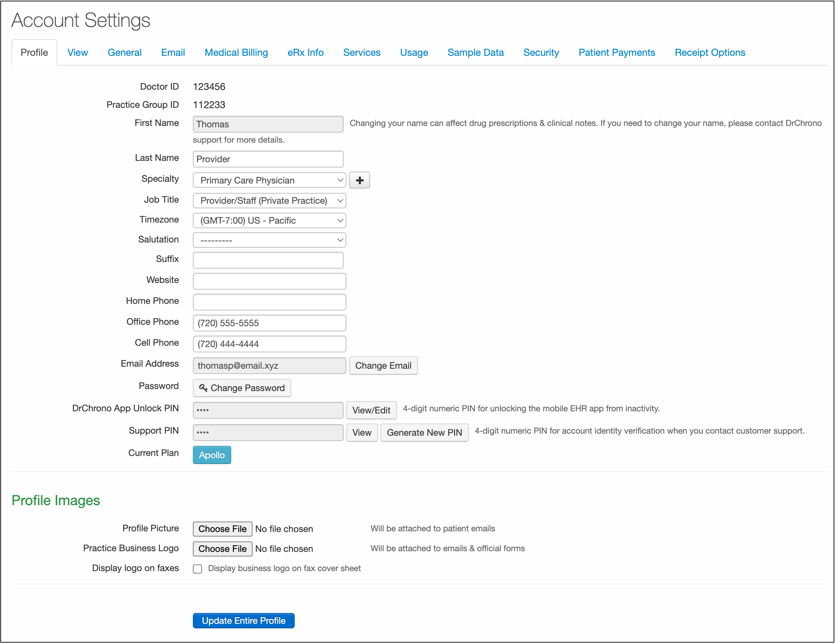Open the Specialty dropdown

point(269,180)
